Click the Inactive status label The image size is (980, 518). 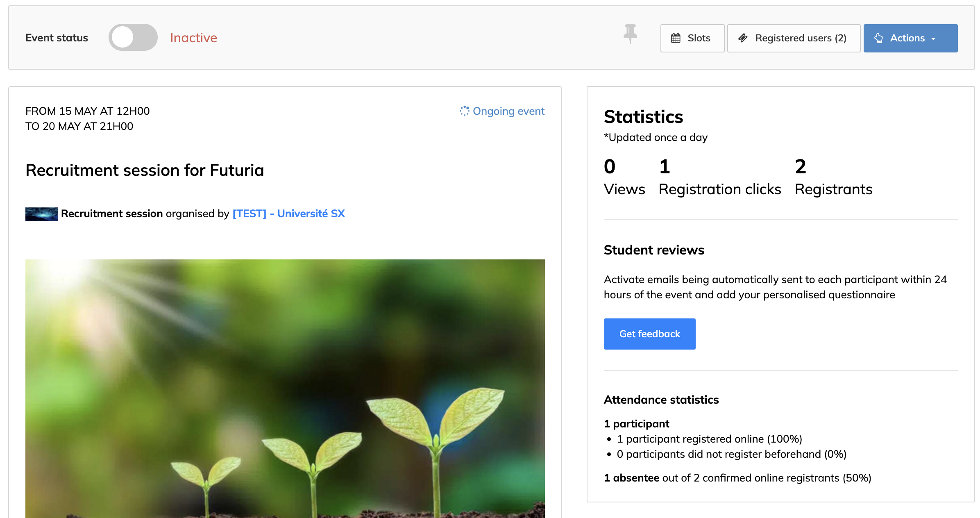click(x=193, y=38)
